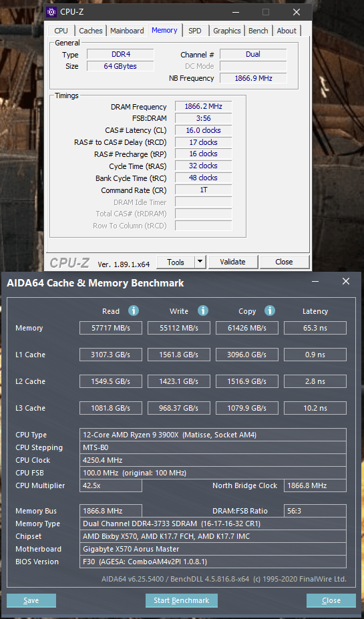Screen dimensions: 364x619
Task: Click the info icon next to Read
Action: pos(134,311)
